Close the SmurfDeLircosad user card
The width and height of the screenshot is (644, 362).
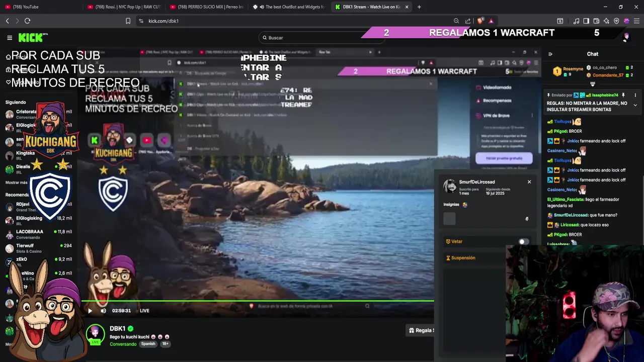(529, 182)
